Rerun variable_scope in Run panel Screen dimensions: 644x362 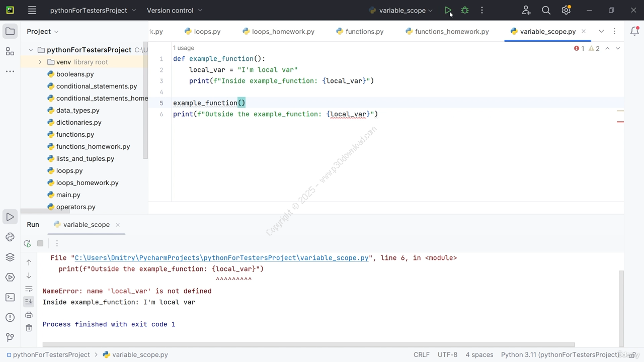click(27, 243)
